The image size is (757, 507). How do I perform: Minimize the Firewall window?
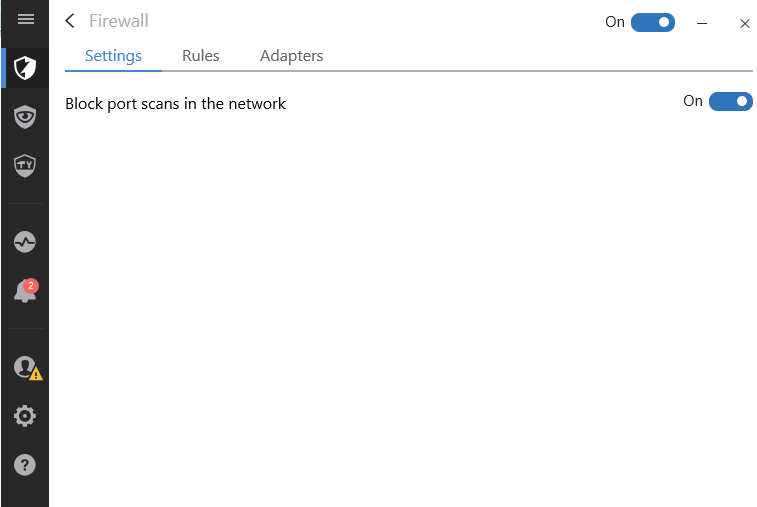point(702,23)
